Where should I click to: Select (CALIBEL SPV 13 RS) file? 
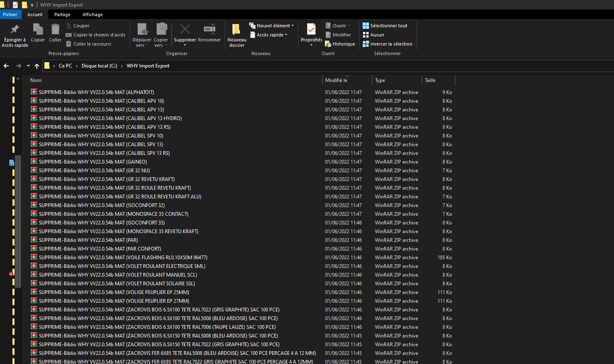104,153
